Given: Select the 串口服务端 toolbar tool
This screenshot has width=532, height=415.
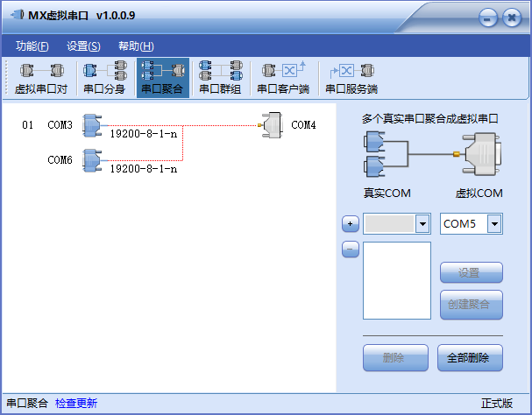Looking at the screenshot, I should pos(351,78).
